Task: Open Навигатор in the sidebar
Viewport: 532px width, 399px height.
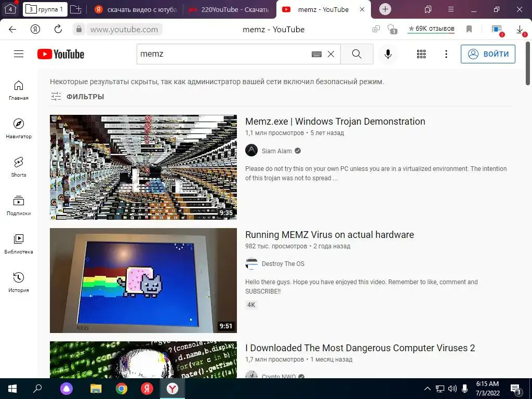Action: coord(19,129)
